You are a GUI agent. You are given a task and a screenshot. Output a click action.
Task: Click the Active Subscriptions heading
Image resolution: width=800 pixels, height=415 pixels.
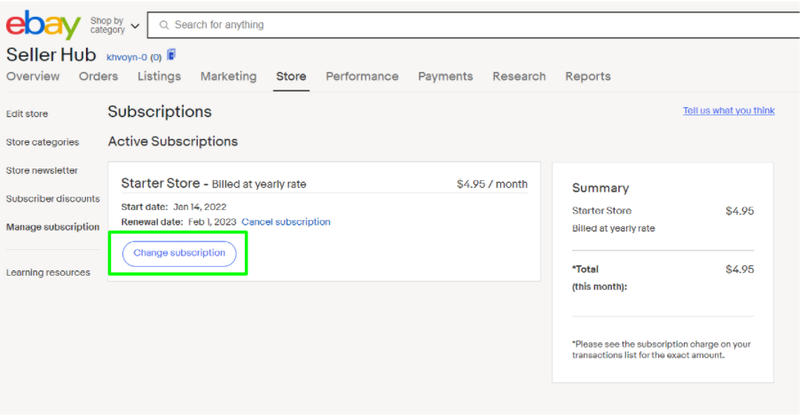click(x=173, y=141)
